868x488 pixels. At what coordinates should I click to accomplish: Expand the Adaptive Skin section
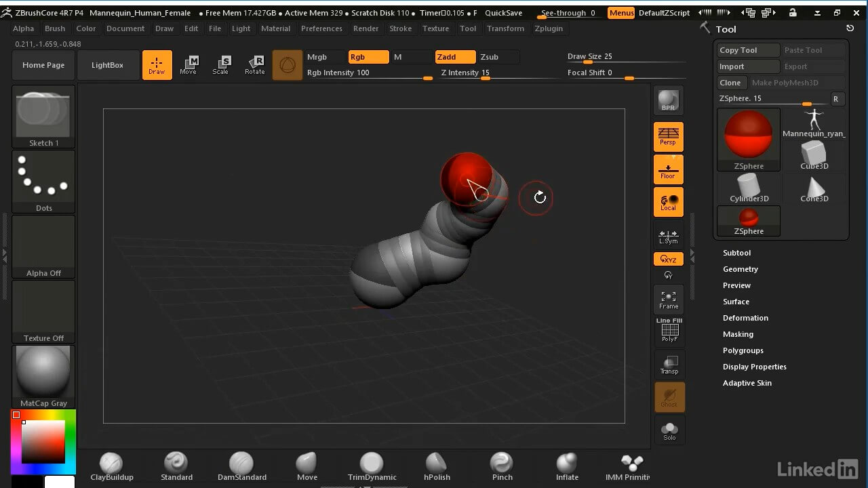coord(747,383)
